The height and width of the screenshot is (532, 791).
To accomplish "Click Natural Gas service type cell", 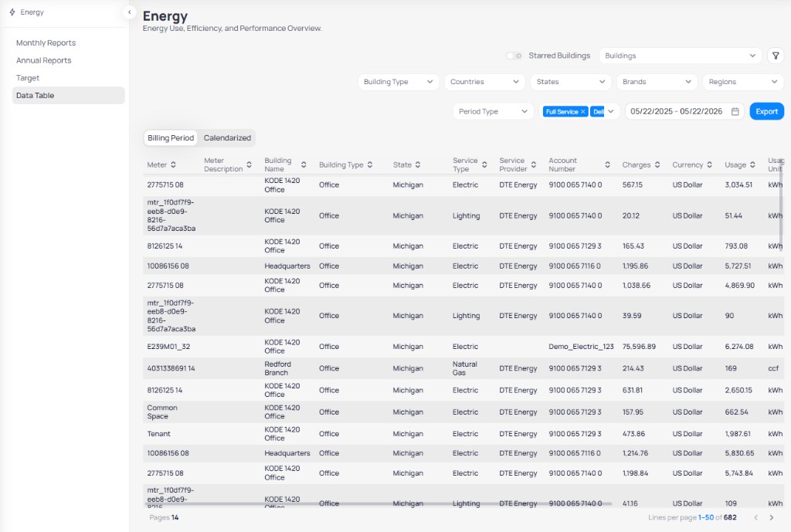I will (464, 368).
